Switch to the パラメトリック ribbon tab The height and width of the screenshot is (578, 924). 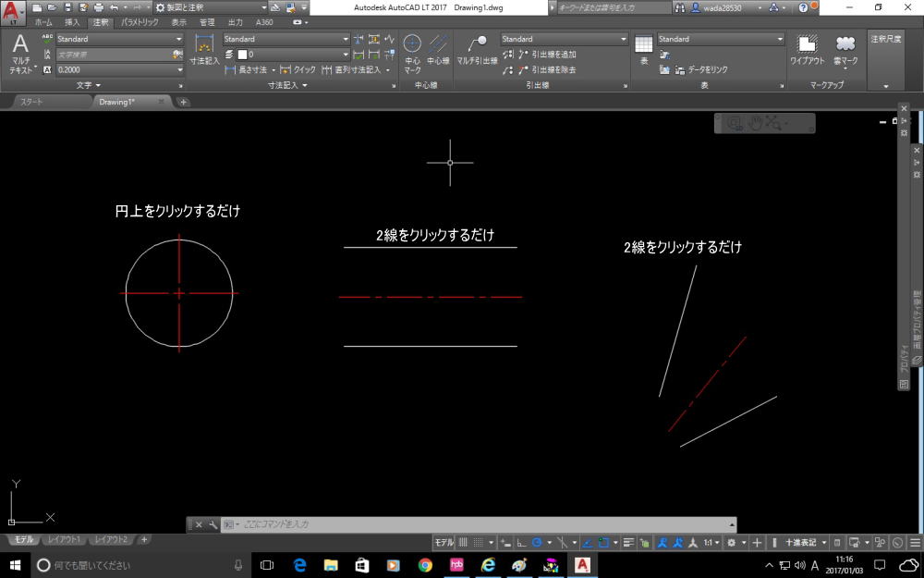[x=140, y=22]
